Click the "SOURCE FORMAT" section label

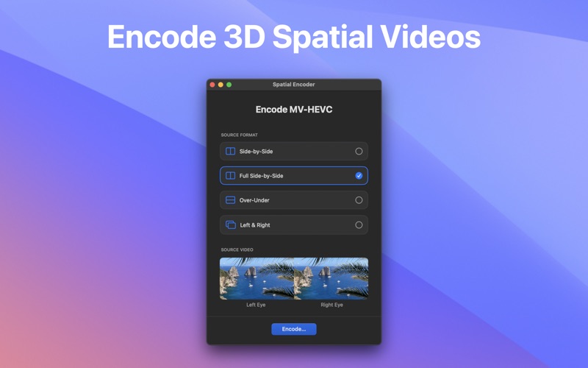click(x=240, y=135)
